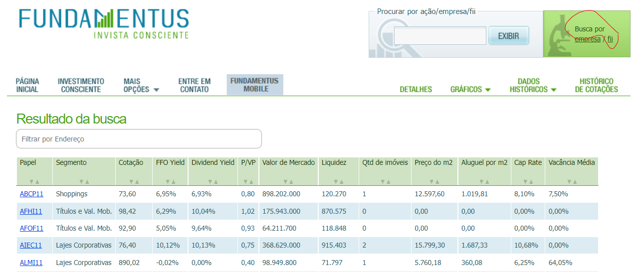Click sort arrows under Cotação column
Screen dimensions: 644x272
[x=134, y=182]
